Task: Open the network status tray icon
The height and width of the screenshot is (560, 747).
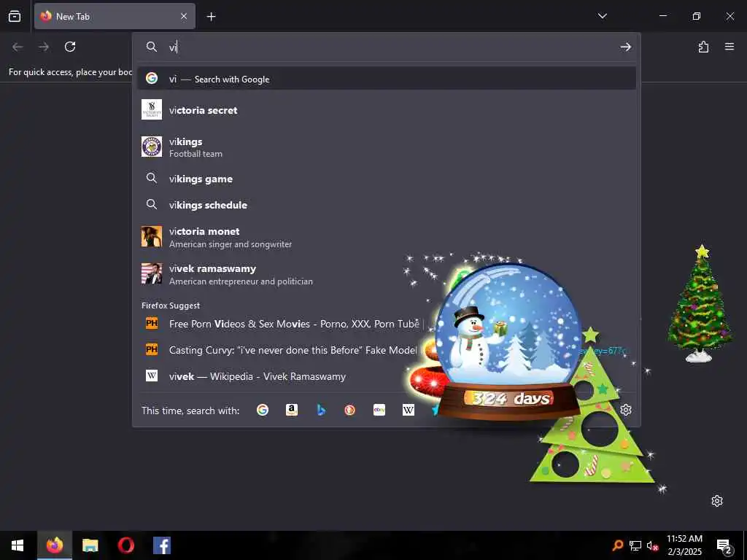Action: click(x=635, y=545)
